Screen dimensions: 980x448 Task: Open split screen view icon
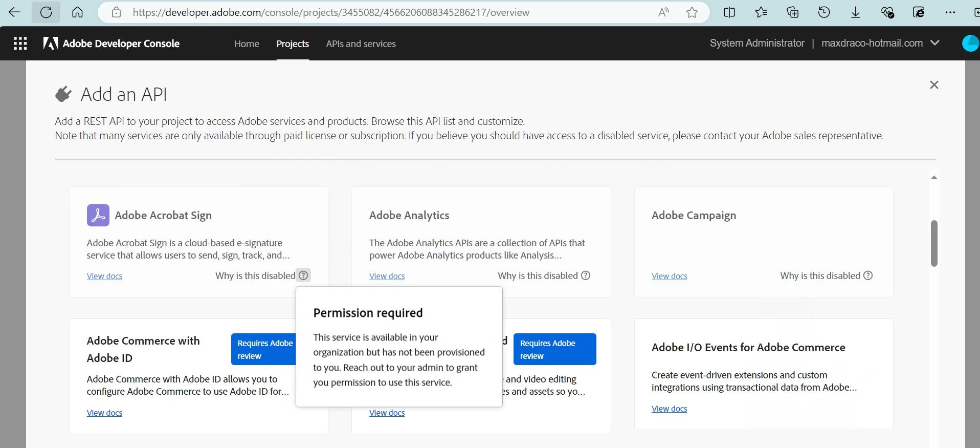click(729, 12)
